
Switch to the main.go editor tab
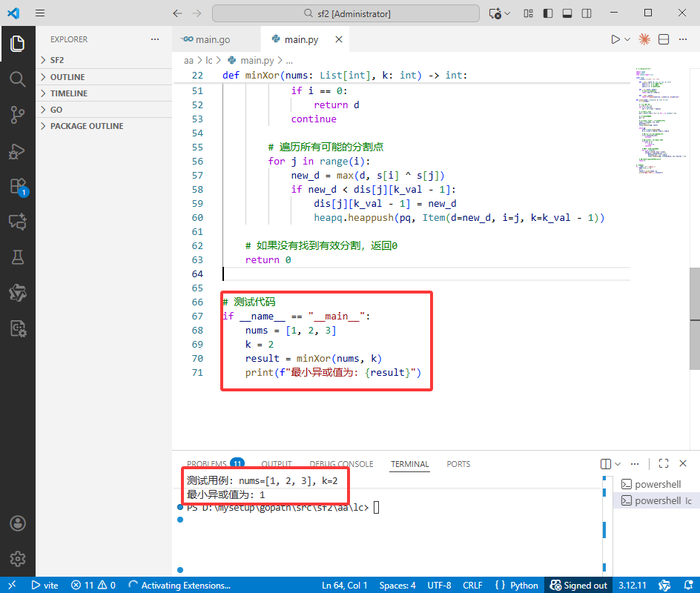[216, 39]
